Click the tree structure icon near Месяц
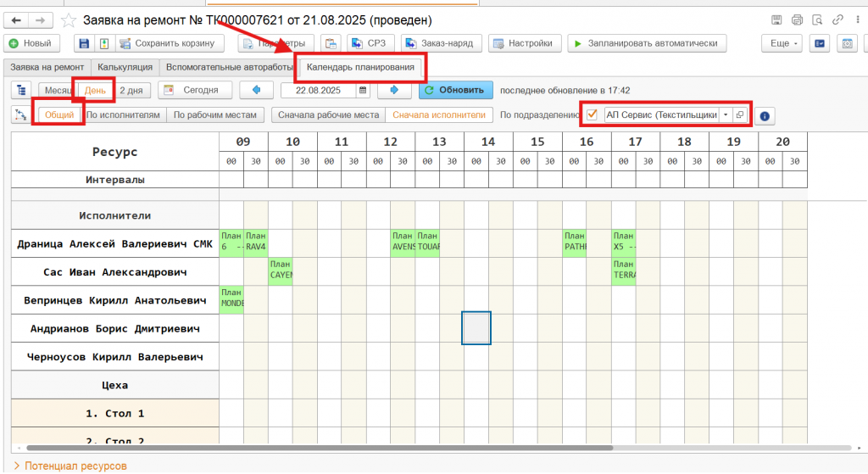 [21, 90]
